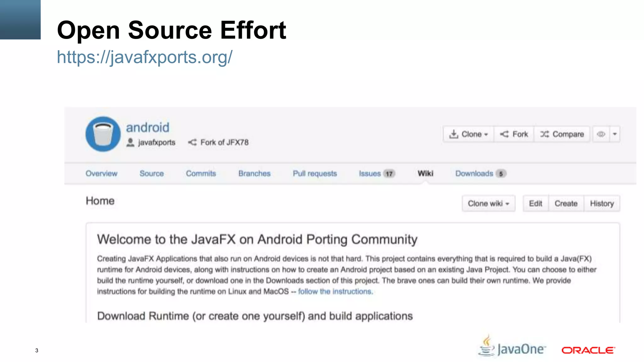Click the Create page button
The height and width of the screenshot is (362, 644).
[x=566, y=204]
